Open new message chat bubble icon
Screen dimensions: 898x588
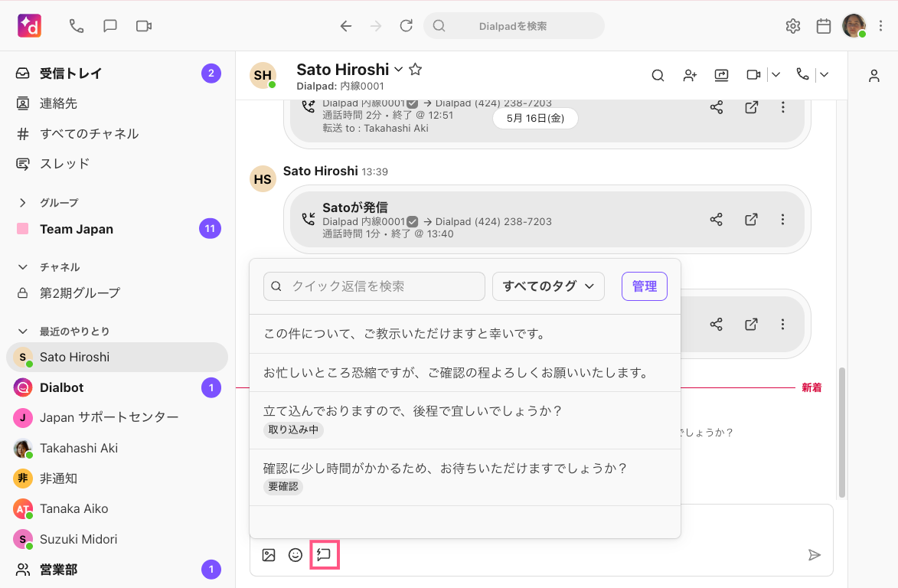[110, 26]
